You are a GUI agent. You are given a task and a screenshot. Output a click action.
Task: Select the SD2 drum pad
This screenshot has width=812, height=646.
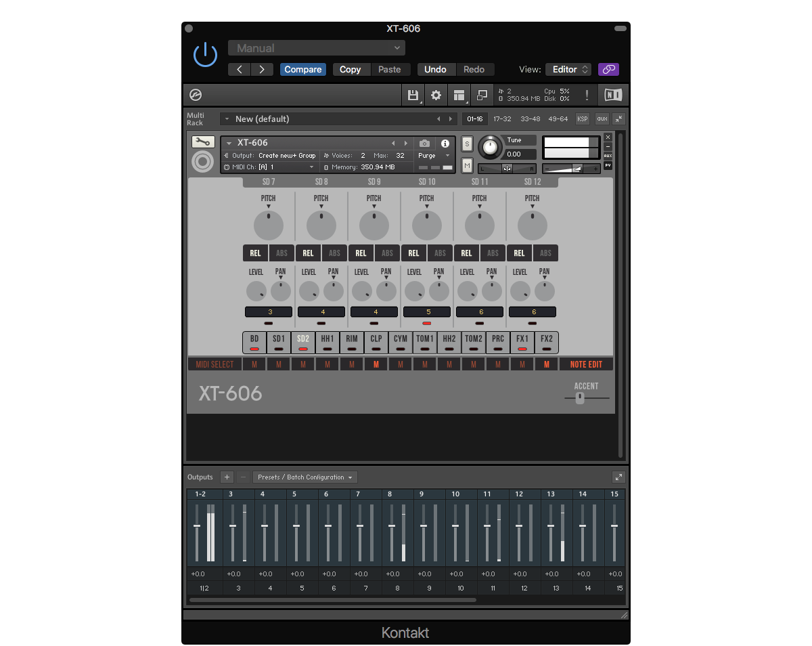303,342
